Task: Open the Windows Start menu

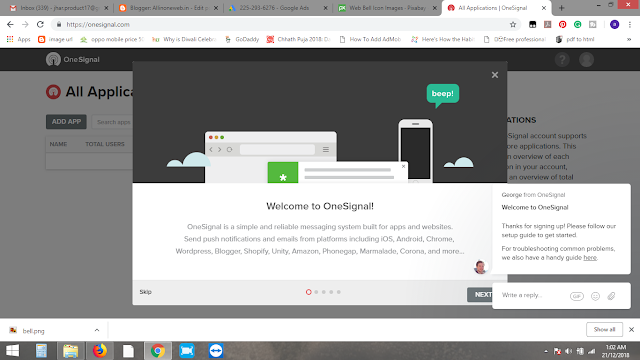Action: 12,351
